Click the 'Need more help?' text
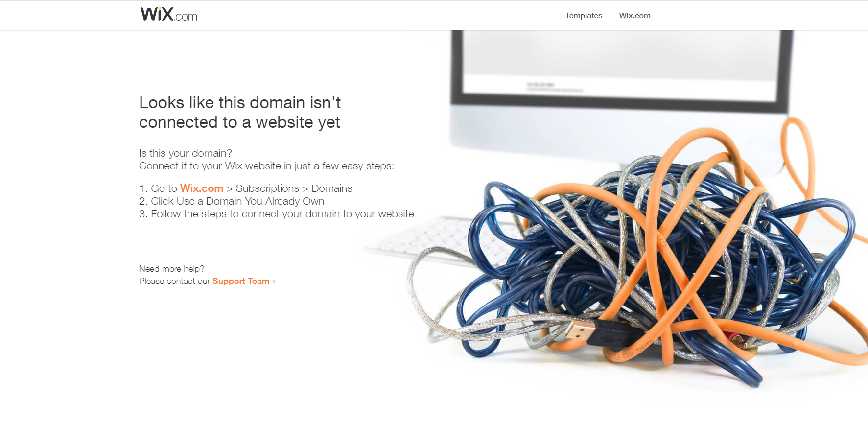The image size is (868, 447). coord(172,269)
